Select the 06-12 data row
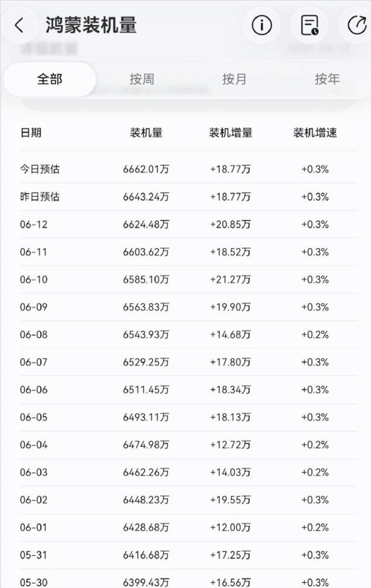The width and height of the screenshot is (371, 588). (188, 224)
